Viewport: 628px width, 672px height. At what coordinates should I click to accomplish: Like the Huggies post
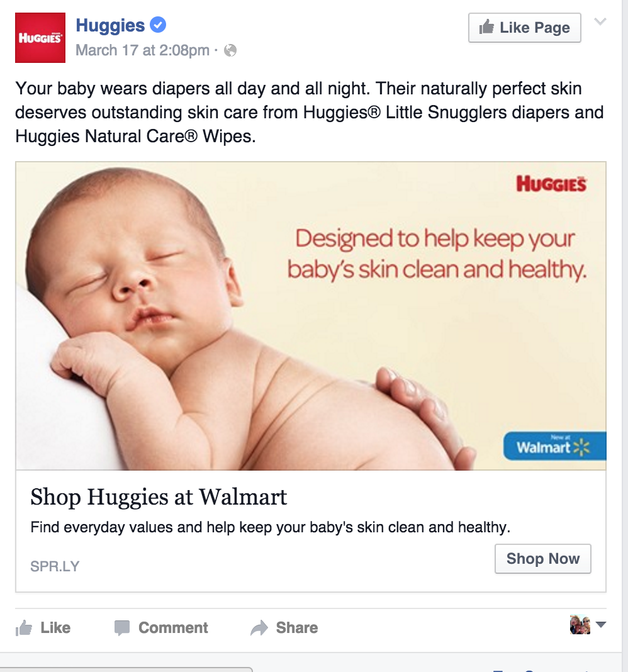click(x=43, y=628)
